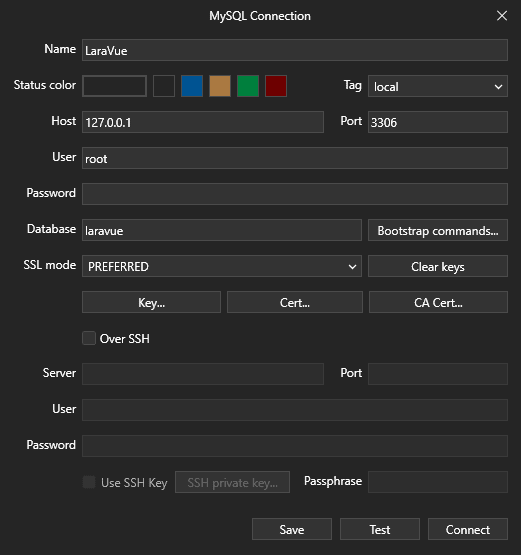Click the Database field with laravue
The width and height of the screenshot is (521, 555).
point(222,230)
